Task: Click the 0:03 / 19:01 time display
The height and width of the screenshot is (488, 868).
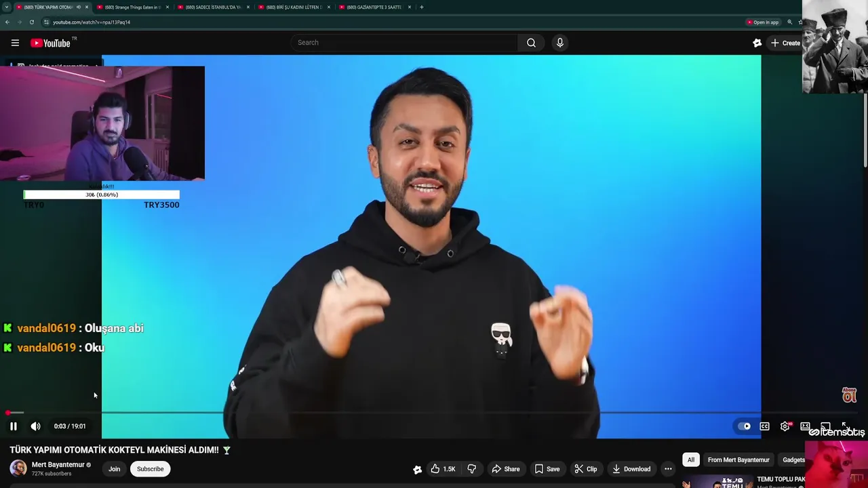Action: coord(70,426)
